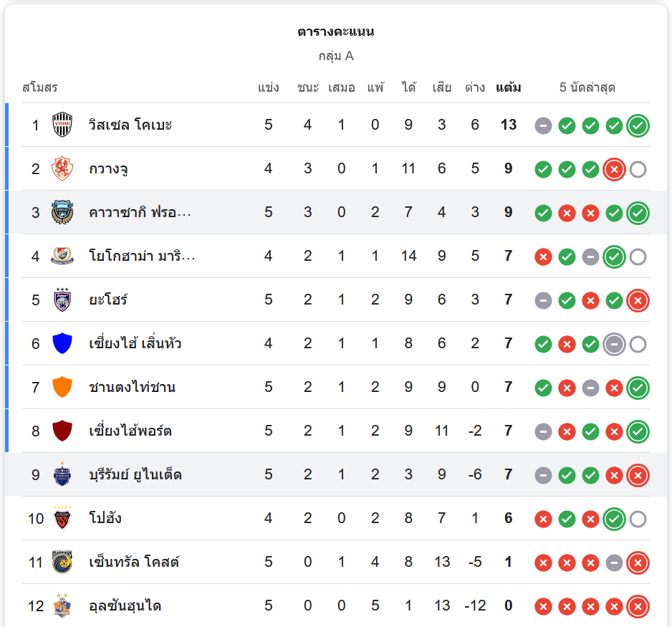The height and width of the screenshot is (627, 672).
Task: Click the Yokohama Marinos team crest
Action: coord(62,257)
